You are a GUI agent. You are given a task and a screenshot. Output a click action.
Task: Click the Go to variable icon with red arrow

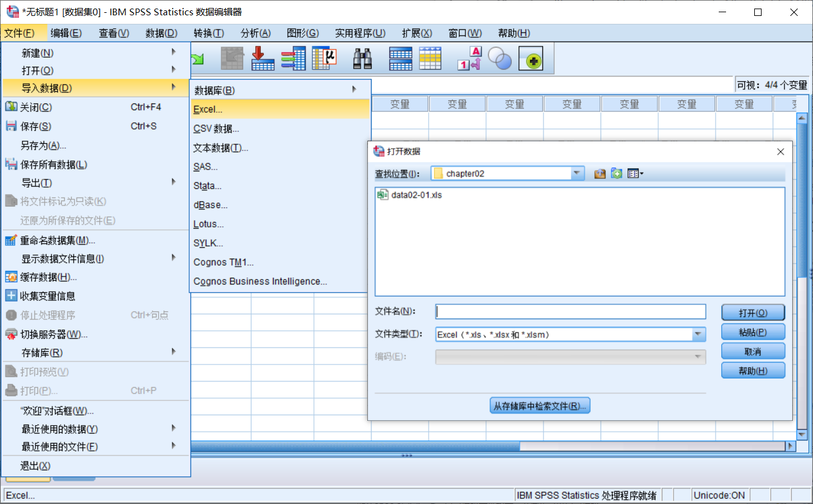click(x=263, y=59)
